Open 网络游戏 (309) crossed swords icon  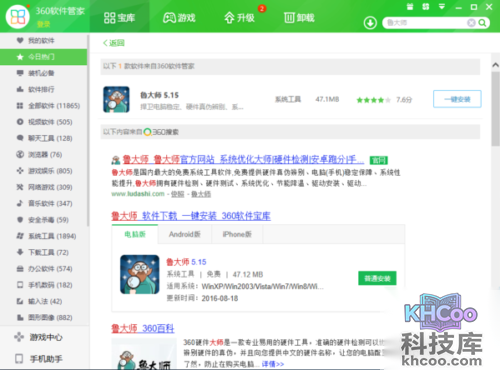(x=20, y=187)
